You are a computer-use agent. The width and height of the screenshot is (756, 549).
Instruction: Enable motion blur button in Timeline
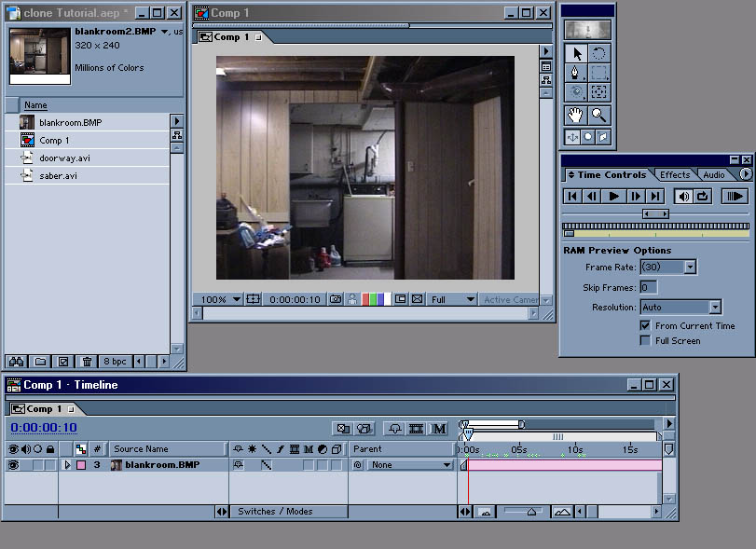[x=439, y=429]
